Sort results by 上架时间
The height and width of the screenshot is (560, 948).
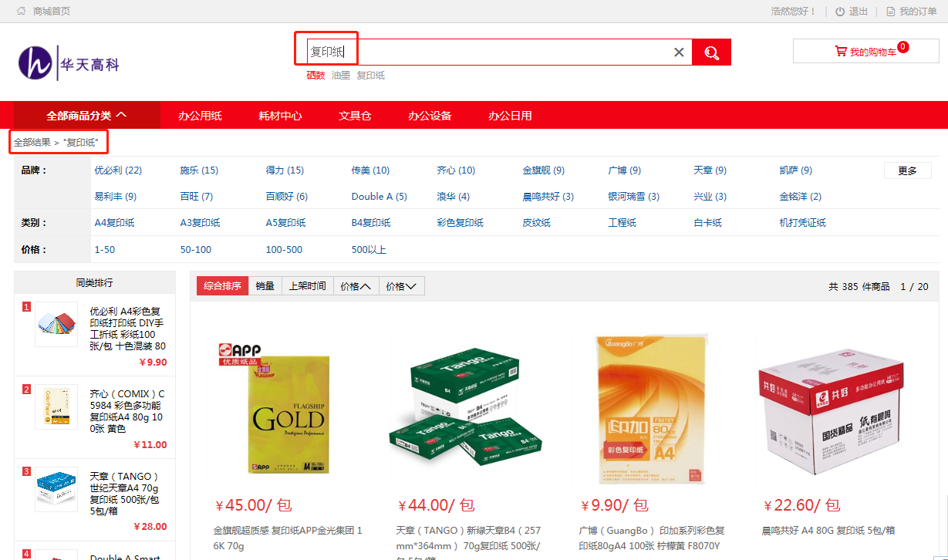coord(308,286)
